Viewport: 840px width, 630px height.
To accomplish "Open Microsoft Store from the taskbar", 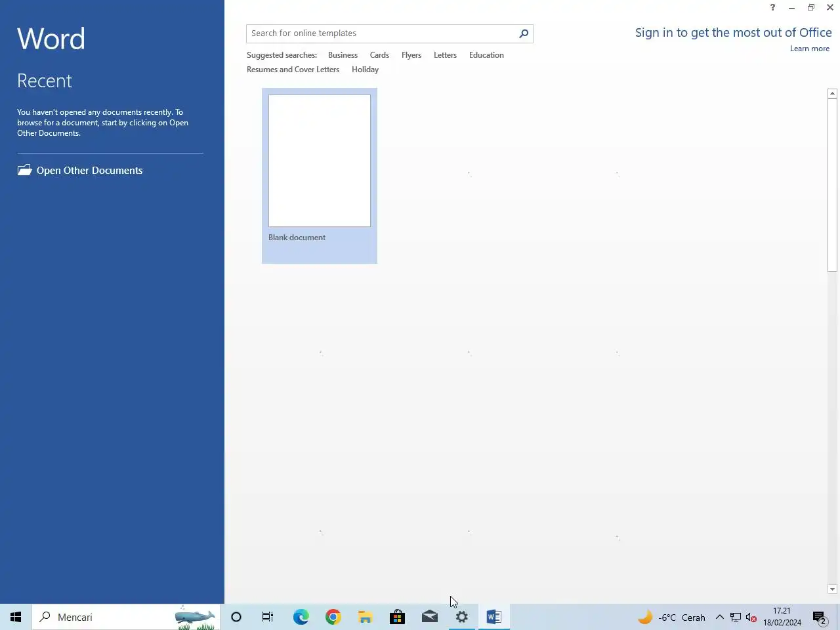I will point(397,617).
